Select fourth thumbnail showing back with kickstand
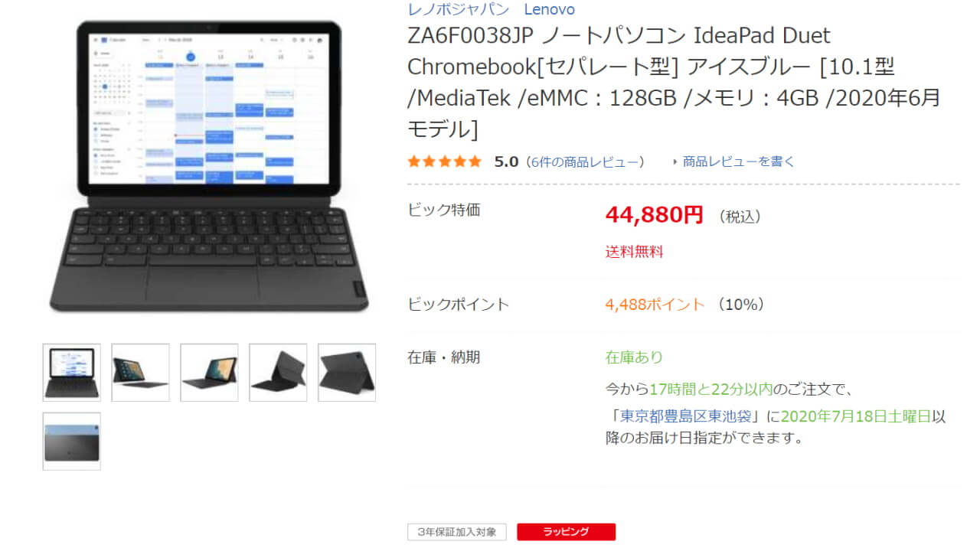This screenshot has height=551, width=980. (x=278, y=372)
